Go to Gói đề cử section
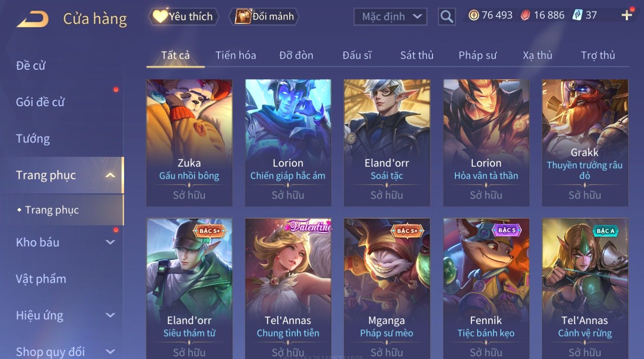 pyautogui.click(x=40, y=102)
